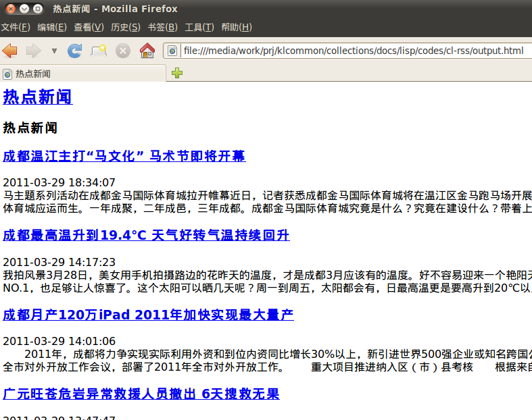Select the 热点新闻 browser tab

[81, 74]
